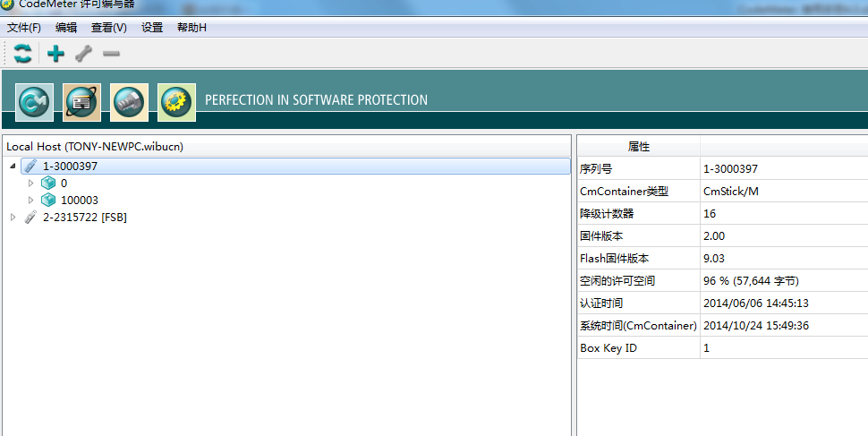This screenshot has width=868, height=436.
Task: Click the plus add license icon
Action: click(55, 54)
